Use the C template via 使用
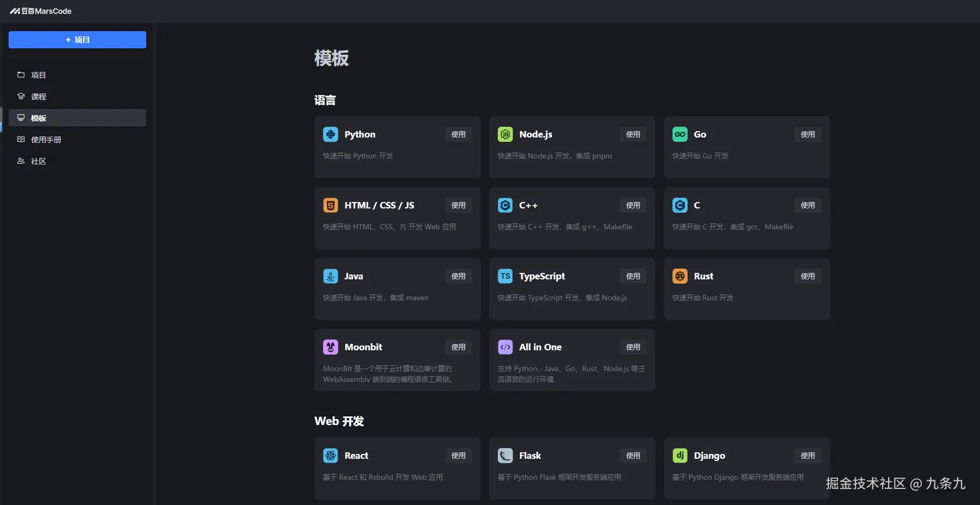Viewport: 980px width, 505px height. (x=808, y=205)
